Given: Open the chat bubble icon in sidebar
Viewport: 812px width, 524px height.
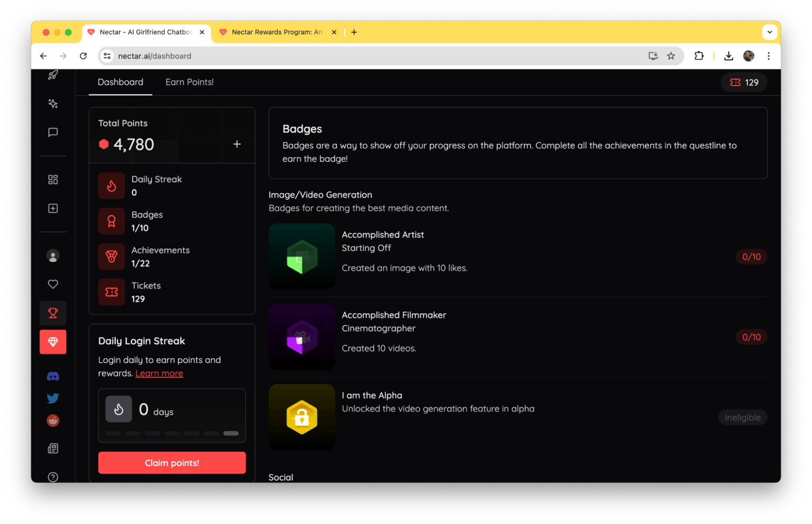Looking at the screenshot, I should tap(53, 132).
